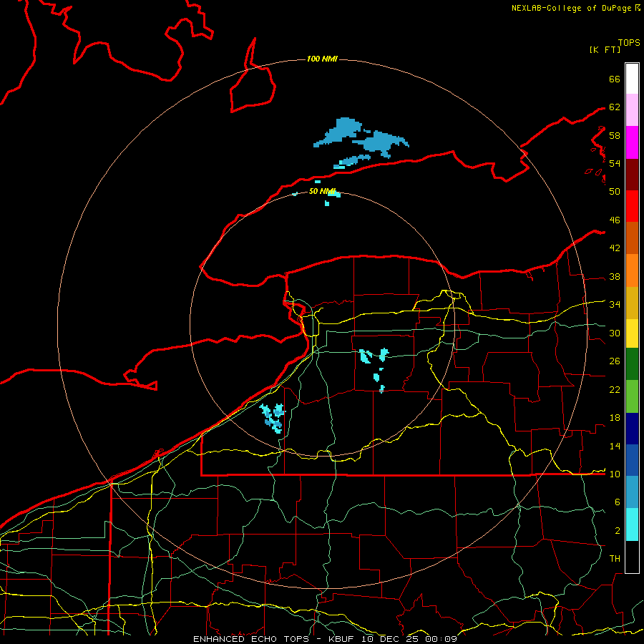
Task: Click the TOPS legend title
Action: tap(629, 42)
